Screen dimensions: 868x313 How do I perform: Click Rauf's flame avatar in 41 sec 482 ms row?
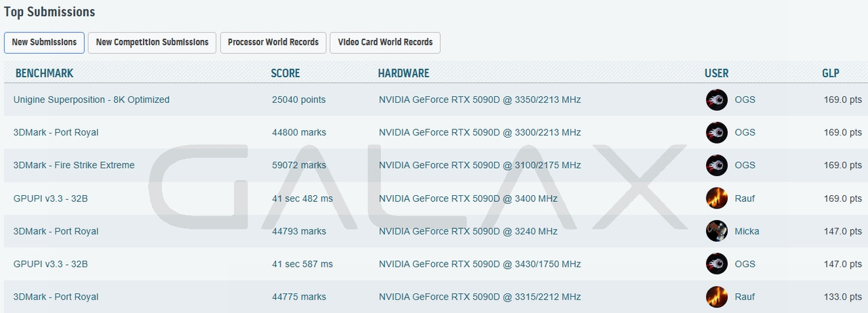click(x=717, y=199)
